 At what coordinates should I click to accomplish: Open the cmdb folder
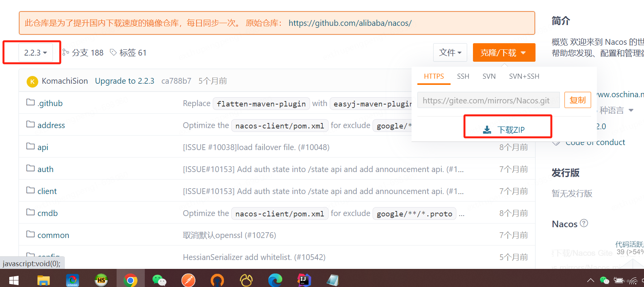click(x=47, y=213)
